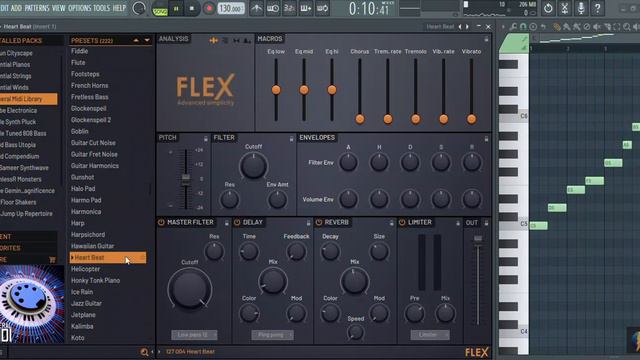Open the HELP menu

coord(119,8)
